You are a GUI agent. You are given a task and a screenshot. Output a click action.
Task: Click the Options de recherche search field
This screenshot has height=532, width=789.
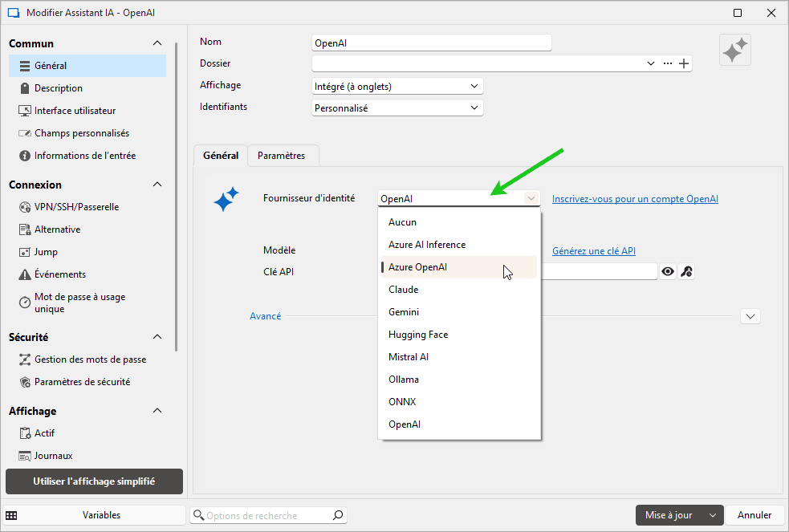coord(265,516)
